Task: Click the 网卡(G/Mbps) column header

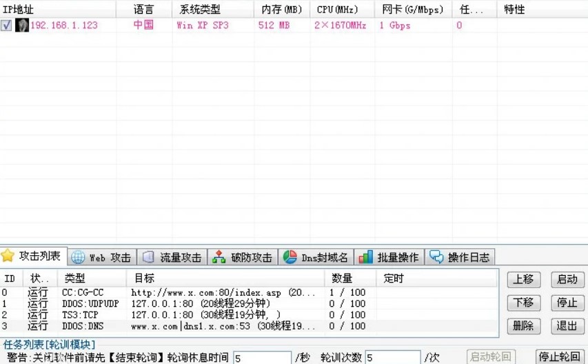Action: pos(413,9)
